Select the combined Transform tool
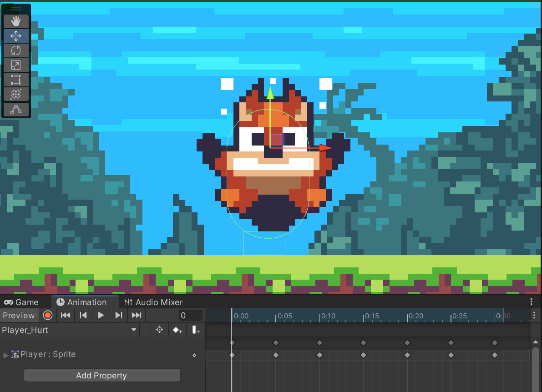 pyautogui.click(x=16, y=95)
